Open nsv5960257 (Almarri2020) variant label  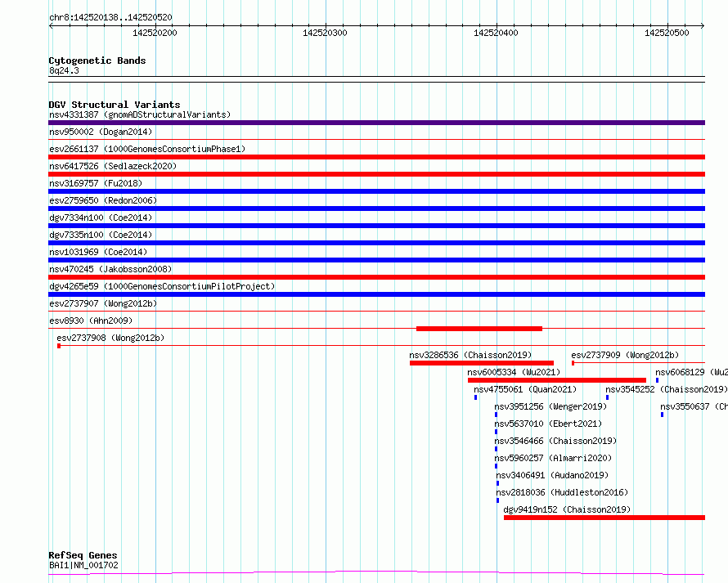553,458
